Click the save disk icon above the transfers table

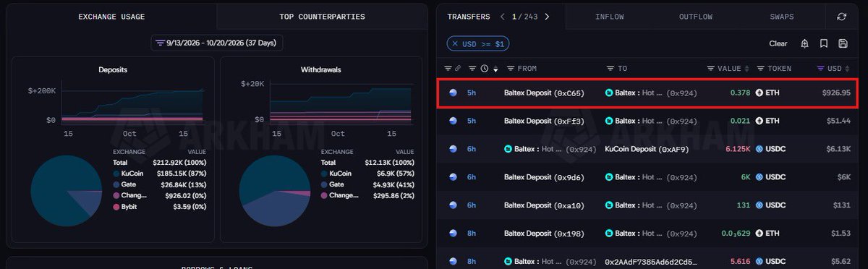click(x=843, y=43)
